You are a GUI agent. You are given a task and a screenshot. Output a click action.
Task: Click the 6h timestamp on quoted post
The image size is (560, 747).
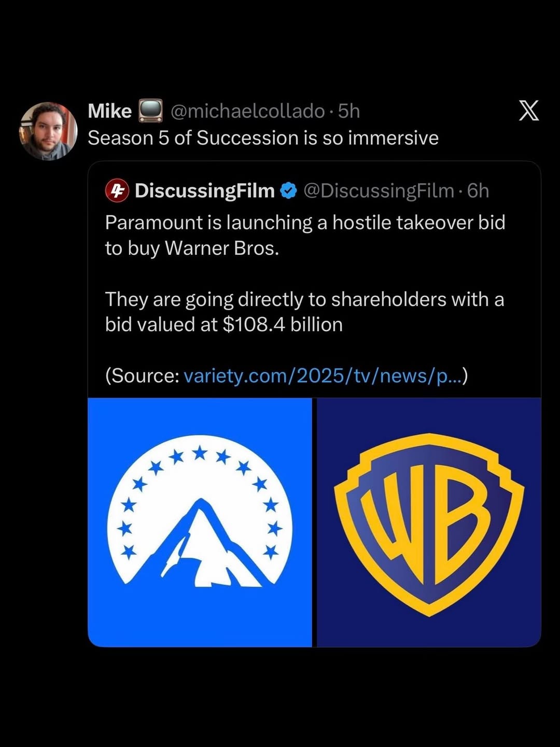(478, 191)
